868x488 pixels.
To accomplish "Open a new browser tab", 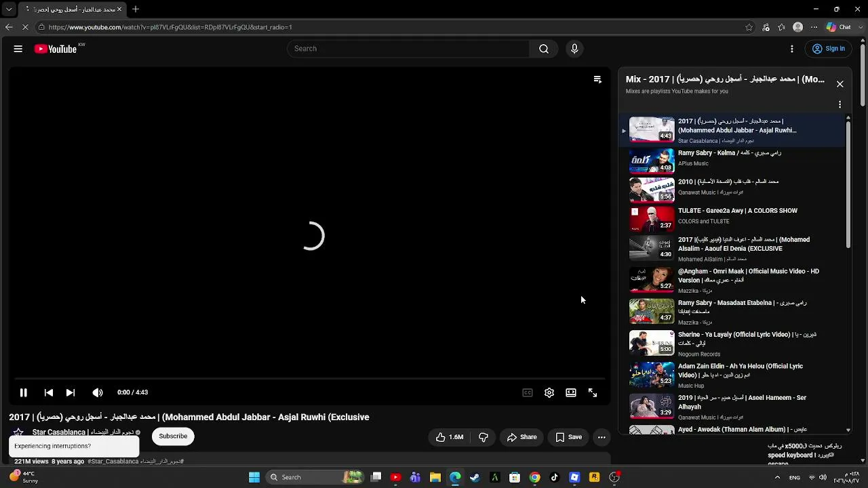I will point(136,9).
